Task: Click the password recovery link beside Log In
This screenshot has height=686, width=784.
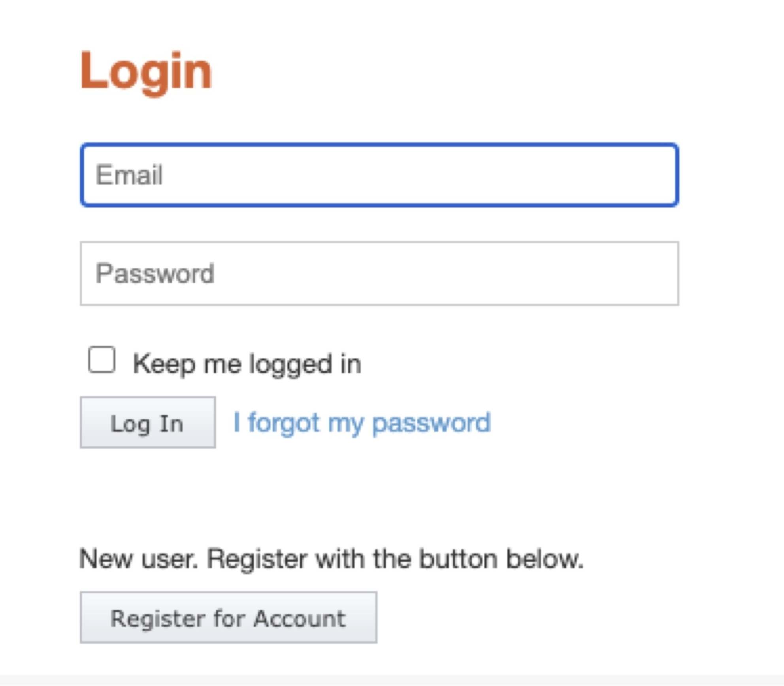Action: 362,423
